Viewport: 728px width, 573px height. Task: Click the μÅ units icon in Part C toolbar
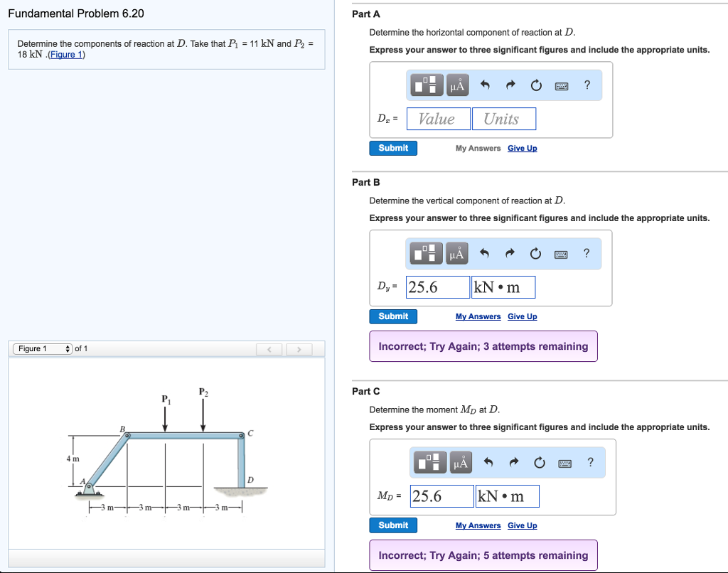pos(459,461)
